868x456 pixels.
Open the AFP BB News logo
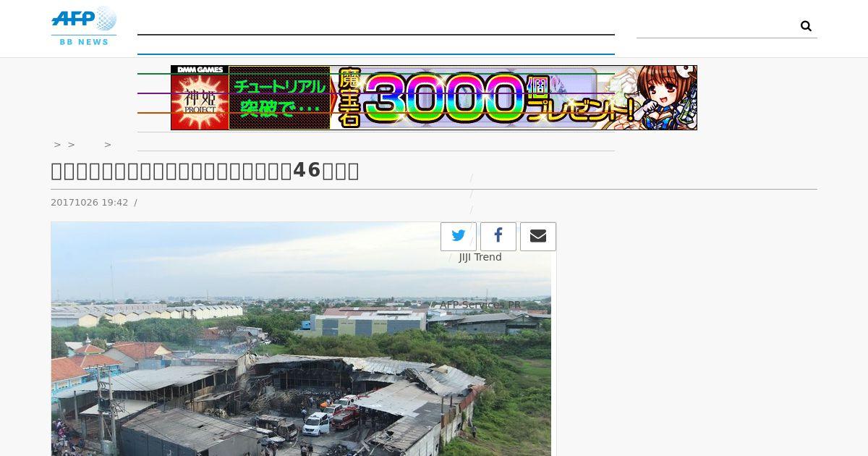[84, 26]
